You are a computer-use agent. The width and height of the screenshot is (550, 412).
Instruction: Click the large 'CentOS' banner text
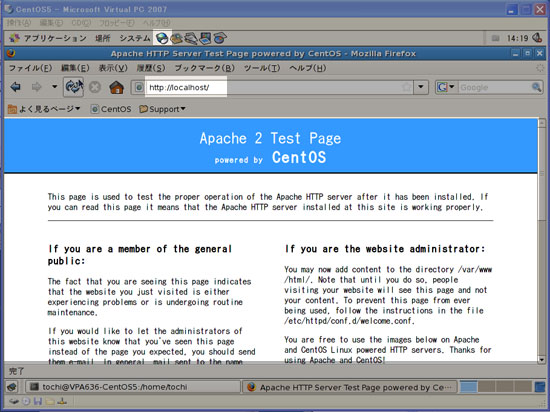coord(299,157)
